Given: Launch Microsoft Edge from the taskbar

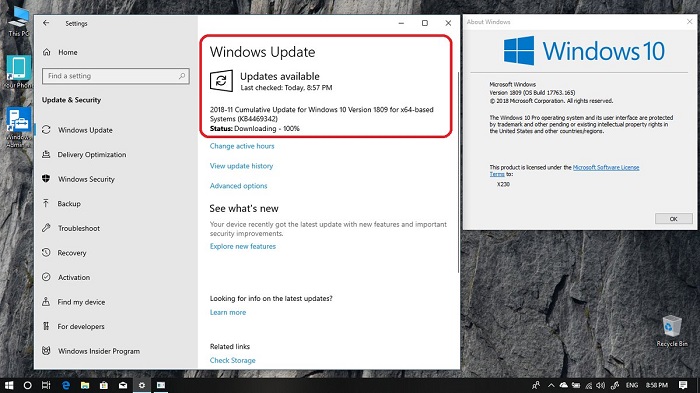Looking at the screenshot, I should (x=66, y=385).
